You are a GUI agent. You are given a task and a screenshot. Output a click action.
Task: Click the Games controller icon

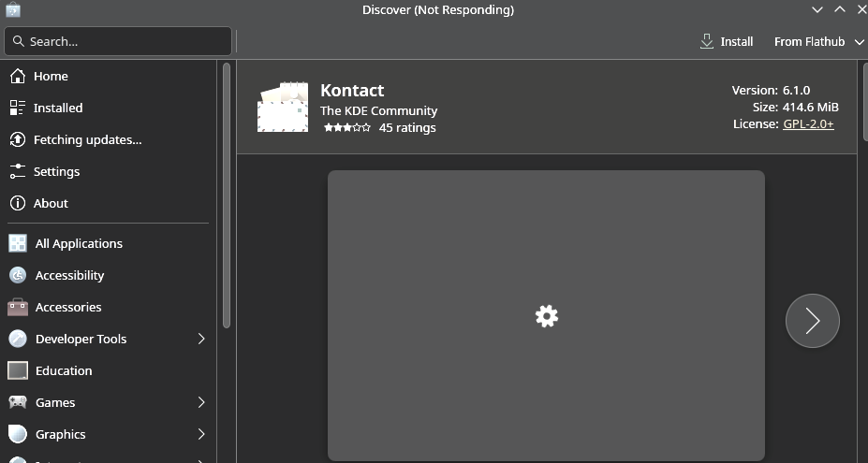click(x=18, y=402)
